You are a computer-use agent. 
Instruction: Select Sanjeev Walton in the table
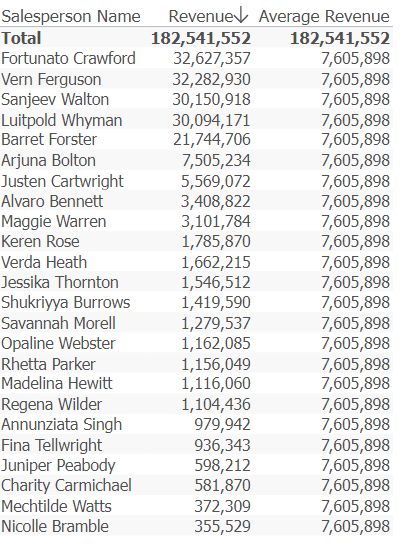tap(55, 99)
